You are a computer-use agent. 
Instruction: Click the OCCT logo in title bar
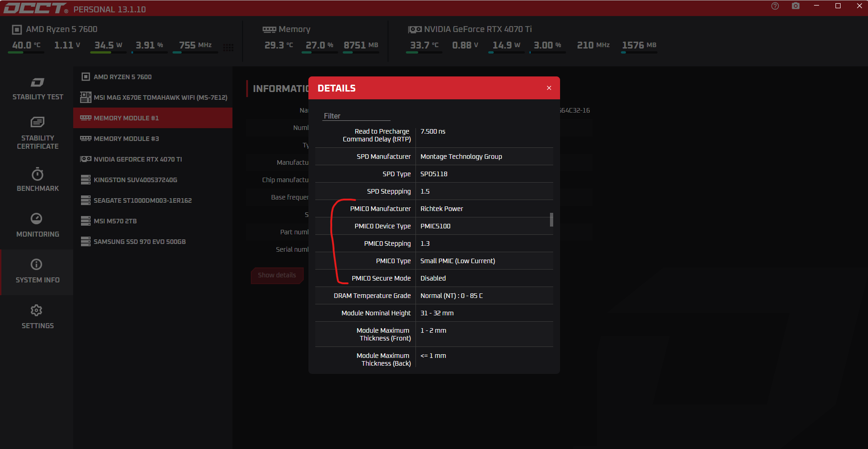pos(36,8)
